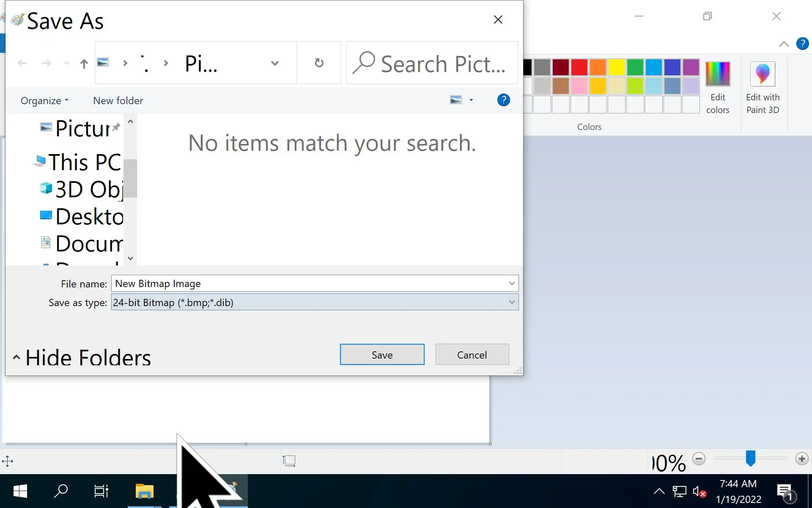Click the Edit colors rainbow icon
The image size is (812, 508).
point(717,74)
